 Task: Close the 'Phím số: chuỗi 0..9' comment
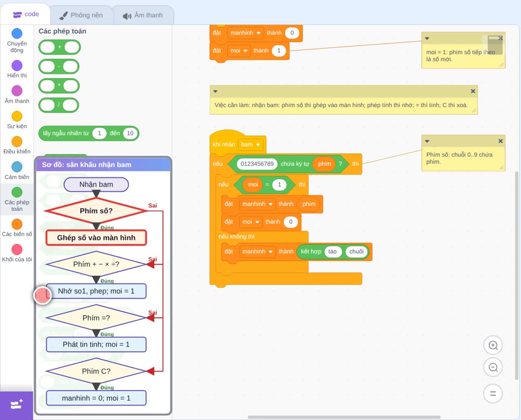pos(500,141)
